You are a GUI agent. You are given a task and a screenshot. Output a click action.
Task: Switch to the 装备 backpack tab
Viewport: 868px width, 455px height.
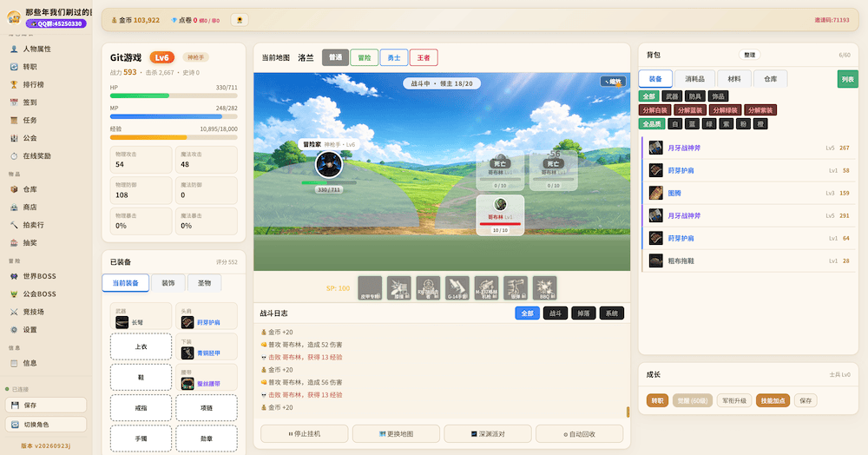pos(655,79)
